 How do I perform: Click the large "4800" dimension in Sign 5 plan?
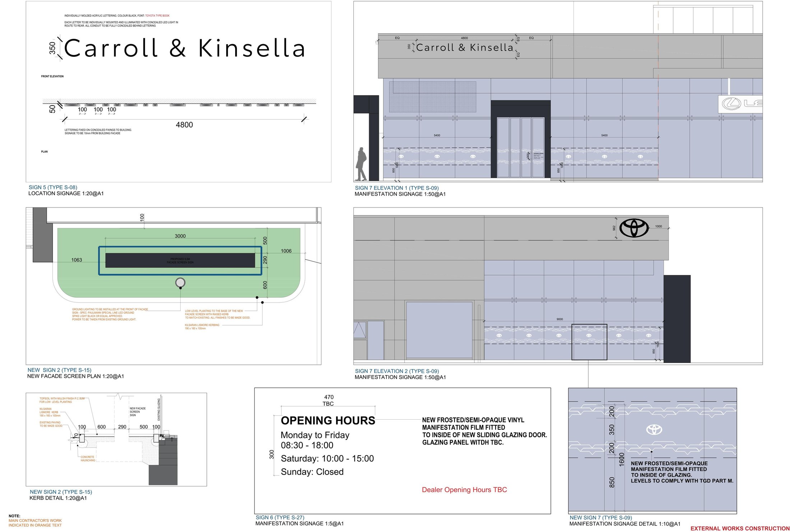tap(184, 125)
